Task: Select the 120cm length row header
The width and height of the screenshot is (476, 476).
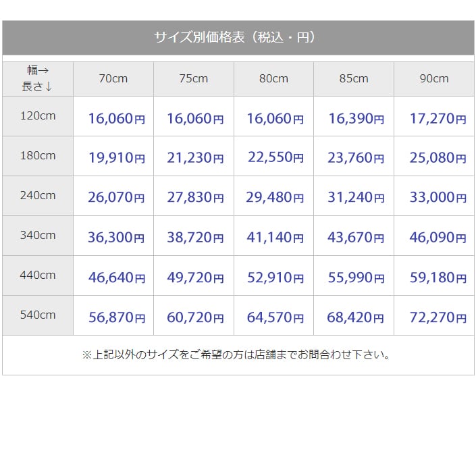Action: point(38,116)
